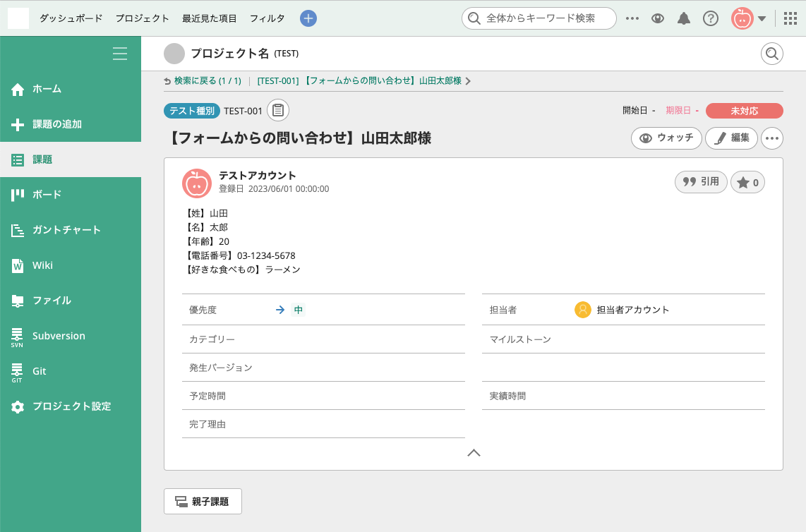Click the blue plus add-issue icon
806x532 pixels.
[308, 18]
